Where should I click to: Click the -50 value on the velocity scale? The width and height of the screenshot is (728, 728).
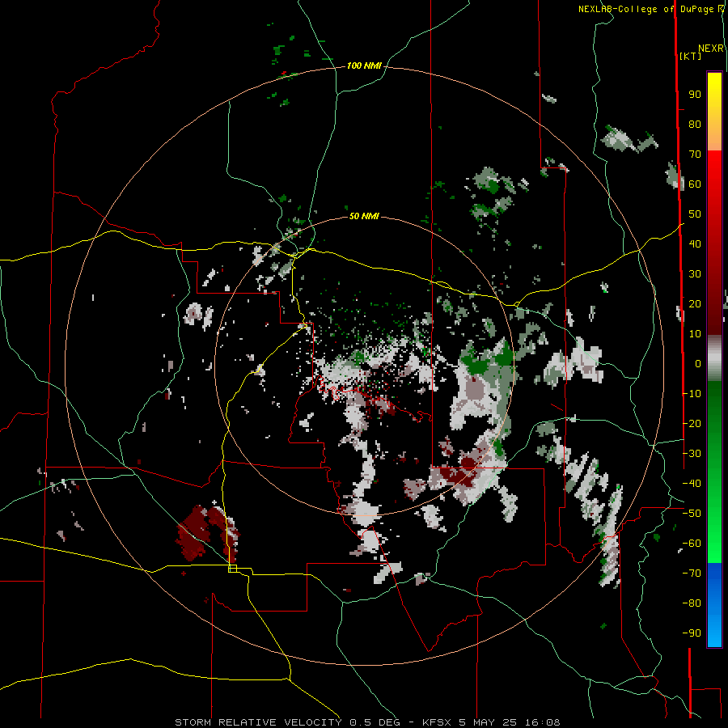coord(692,514)
